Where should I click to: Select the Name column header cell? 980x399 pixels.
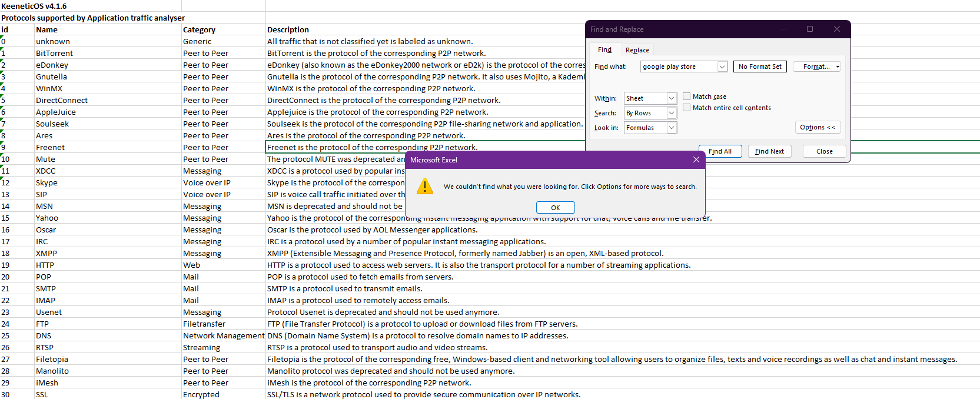pos(108,29)
